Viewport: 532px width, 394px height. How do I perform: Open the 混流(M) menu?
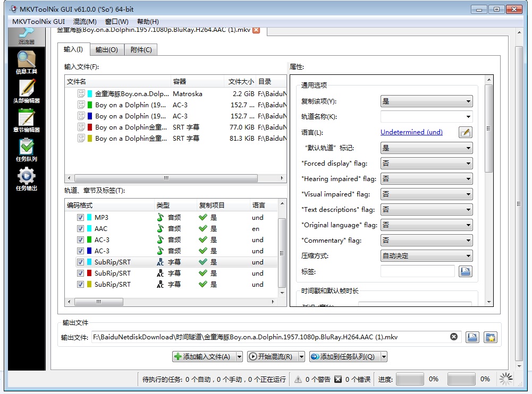pyautogui.click(x=85, y=22)
